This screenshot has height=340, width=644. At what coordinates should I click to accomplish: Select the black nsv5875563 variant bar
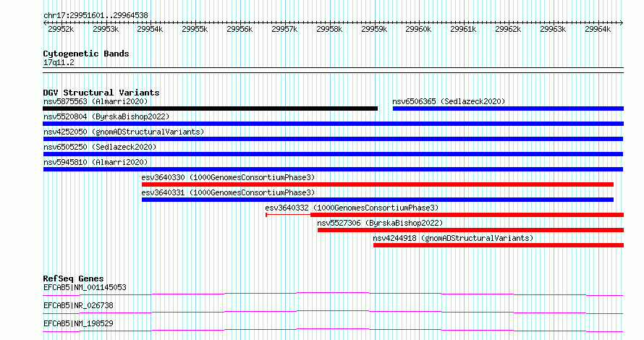211,109
